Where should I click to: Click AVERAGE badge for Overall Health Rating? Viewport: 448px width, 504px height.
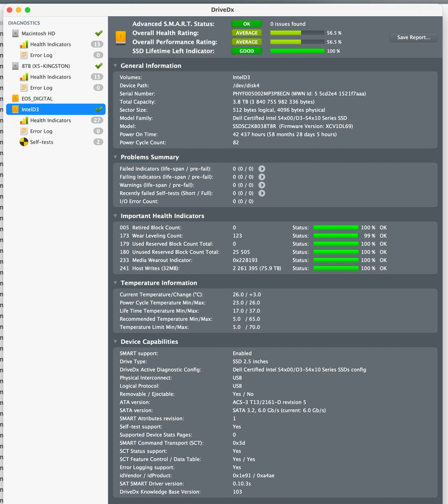(x=247, y=33)
